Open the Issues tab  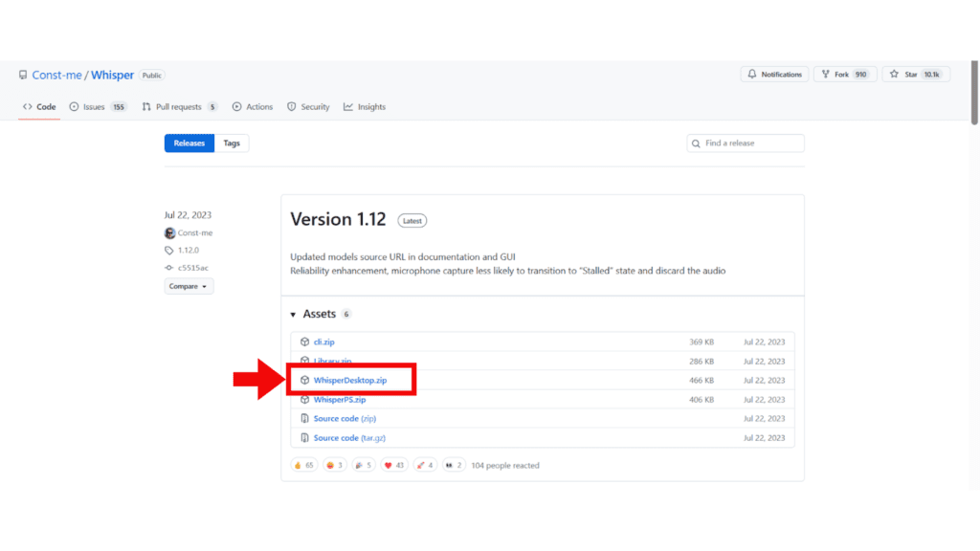pos(93,107)
